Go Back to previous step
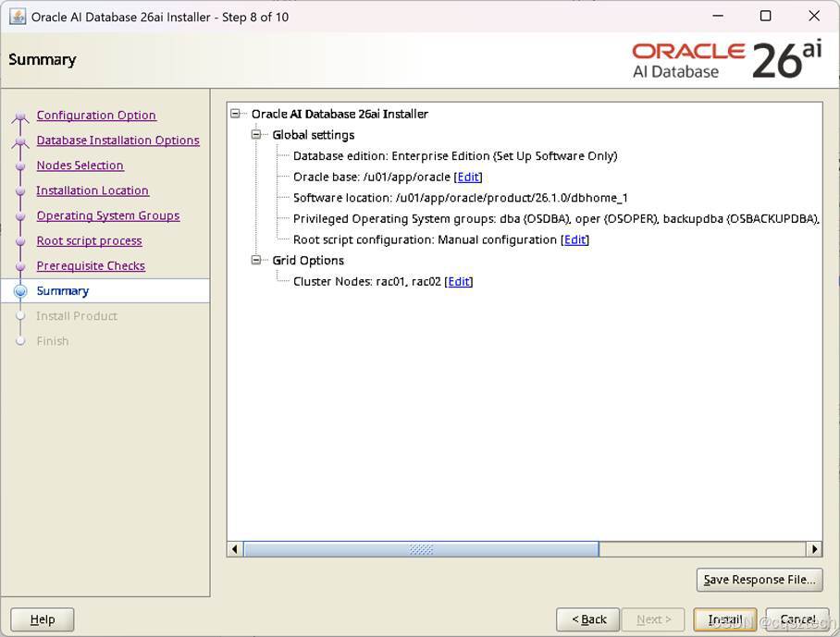 [x=587, y=619]
